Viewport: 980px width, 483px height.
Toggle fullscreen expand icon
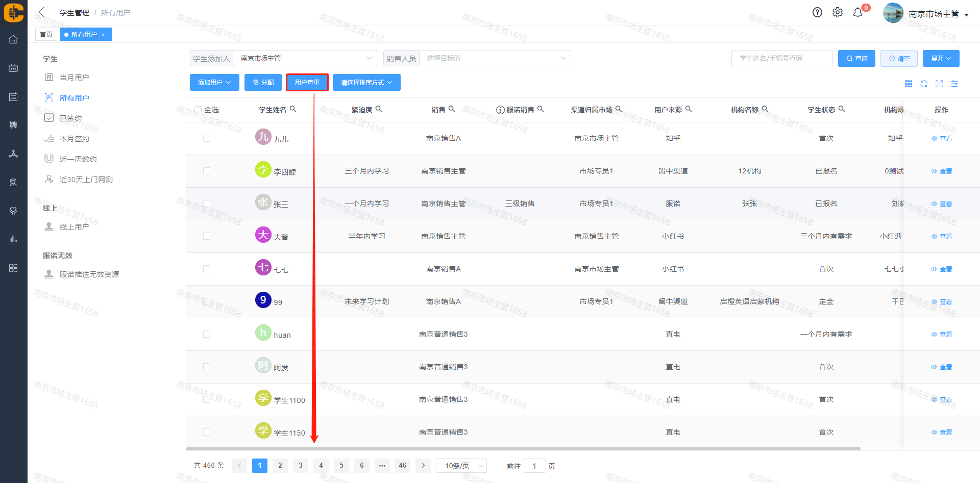939,84
